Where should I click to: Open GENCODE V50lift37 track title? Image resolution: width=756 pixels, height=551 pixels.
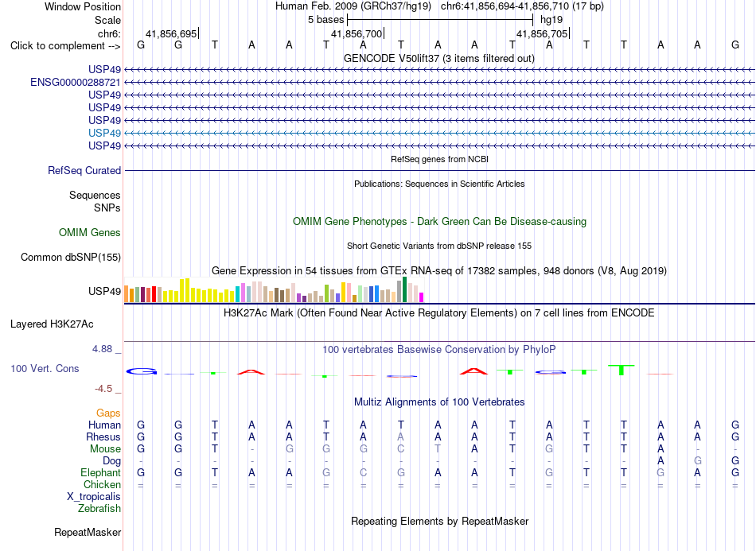point(439,58)
